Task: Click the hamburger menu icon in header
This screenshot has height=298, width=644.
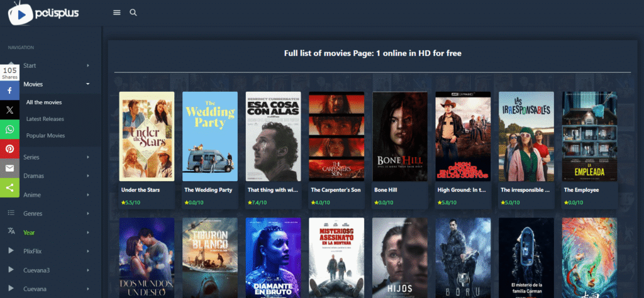Action: (116, 13)
